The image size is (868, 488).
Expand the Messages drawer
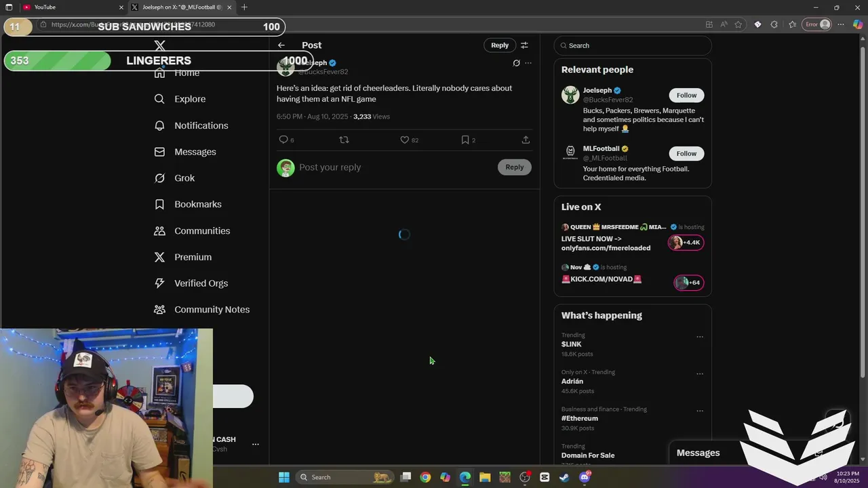coord(698,453)
